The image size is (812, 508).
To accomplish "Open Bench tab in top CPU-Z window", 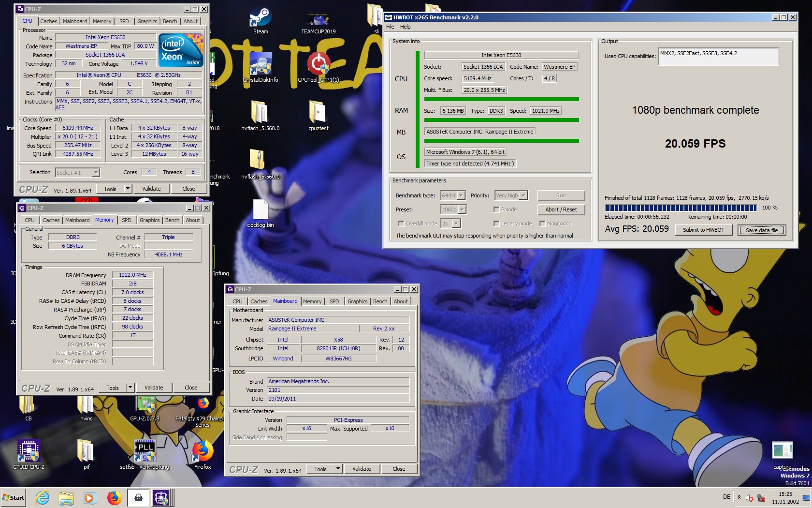I will point(170,21).
